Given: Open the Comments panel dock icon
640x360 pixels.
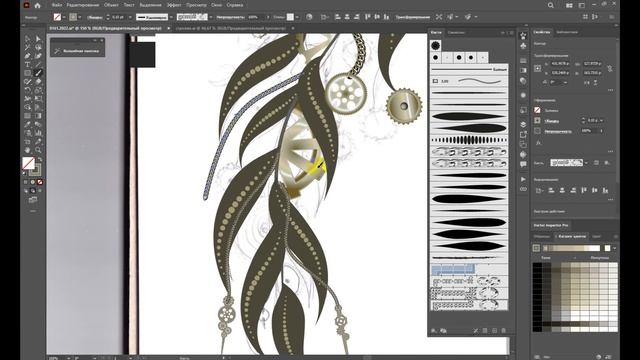Looking at the screenshot, I should [523, 164].
